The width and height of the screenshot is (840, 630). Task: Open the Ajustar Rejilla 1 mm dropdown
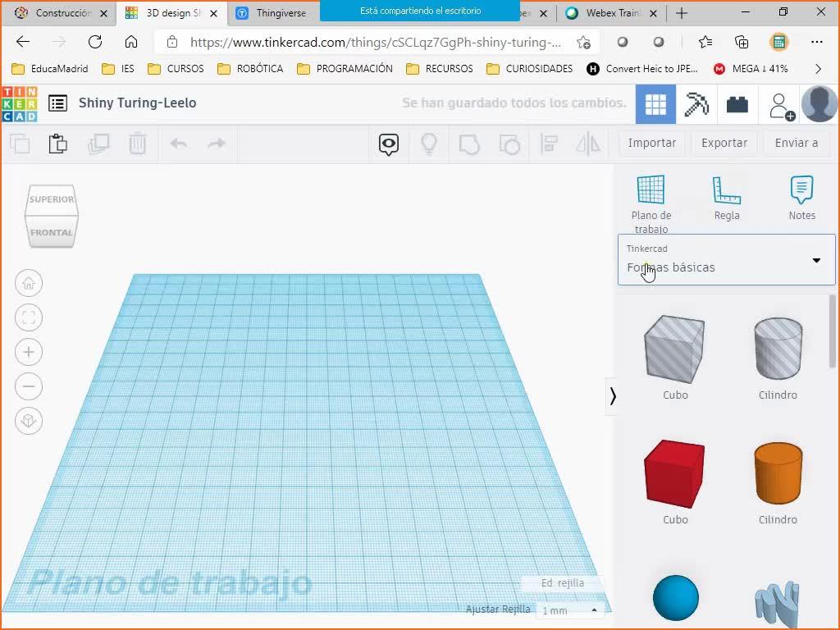pos(570,610)
